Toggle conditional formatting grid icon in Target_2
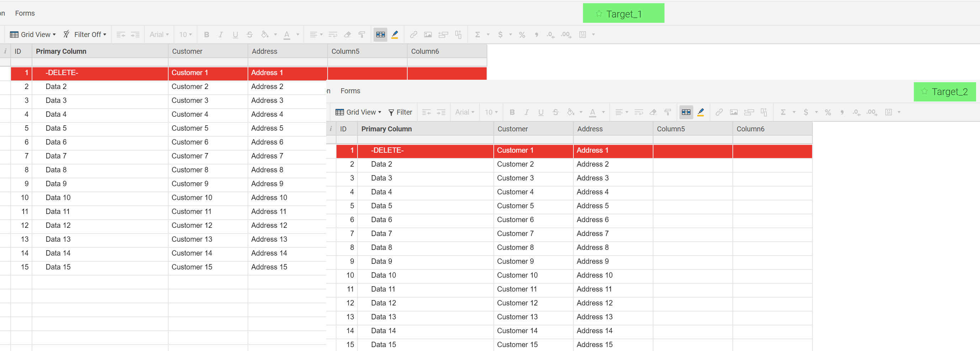The width and height of the screenshot is (980, 351). pos(686,112)
